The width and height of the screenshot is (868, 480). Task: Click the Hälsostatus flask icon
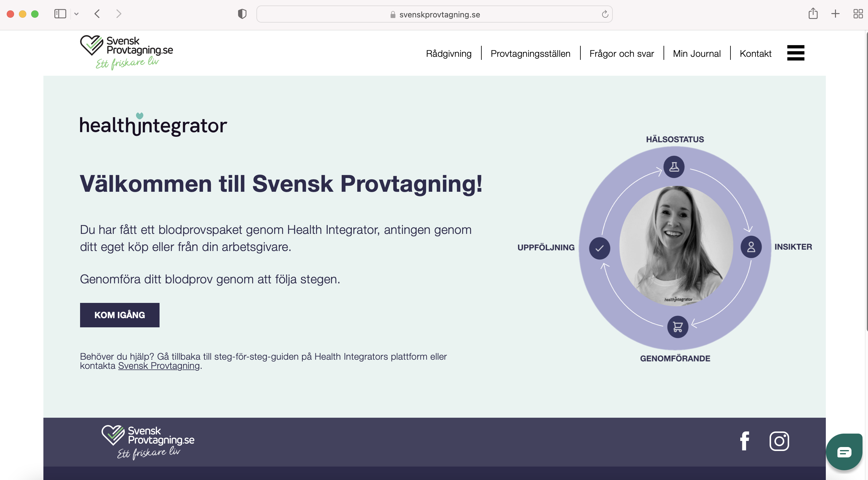pyautogui.click(x=674, y=167)
